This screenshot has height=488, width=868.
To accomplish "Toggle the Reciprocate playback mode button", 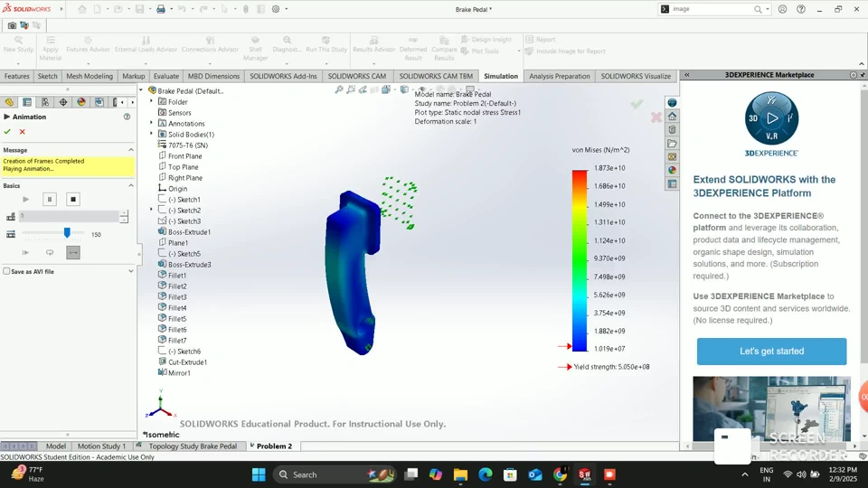I will (73, 252).
